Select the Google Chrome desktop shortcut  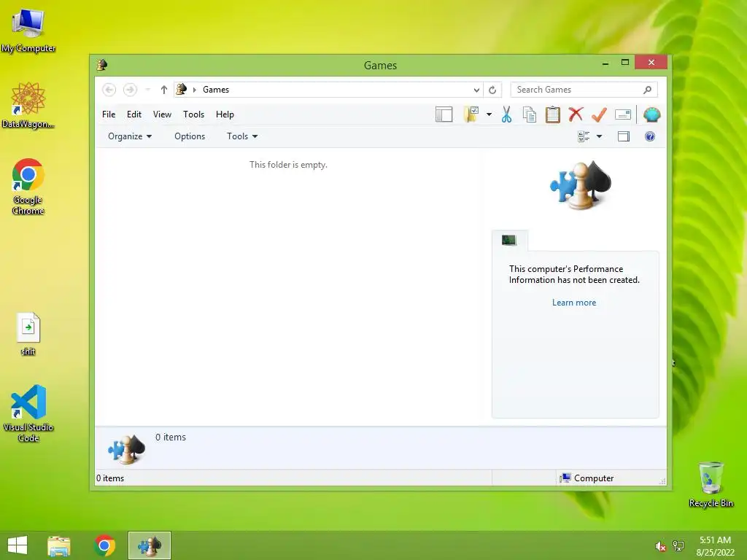[28, 186]
